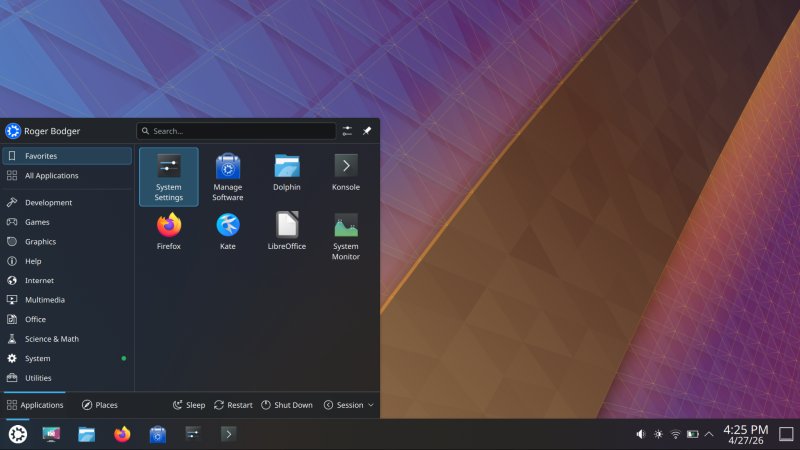The height and width of the screenshot is (450, 800).
Task: Focus the Search field in launcher
Action: 236,131
